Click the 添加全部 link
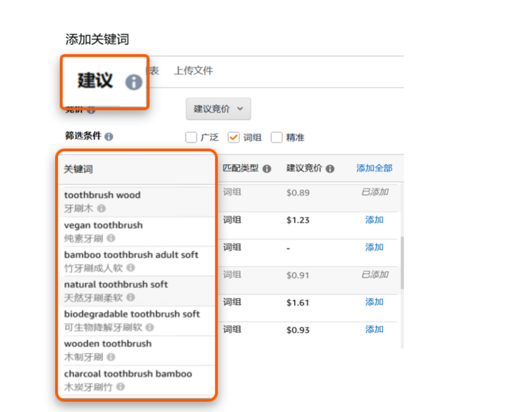Viewport: 532px width, 412px height. pyautogui.click(x=374, y=168)
